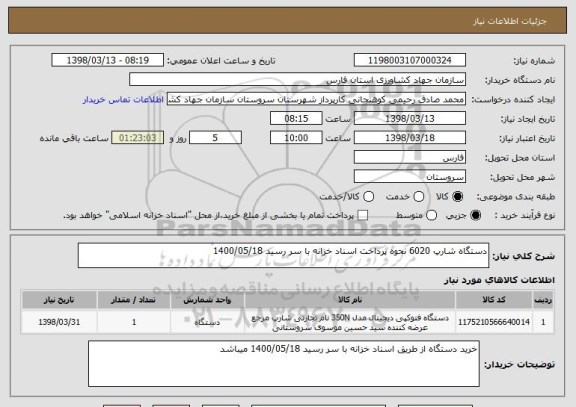Toggle Islamic treasury bonds payment checkbox
576x407 pixels.
pos(363,216)
